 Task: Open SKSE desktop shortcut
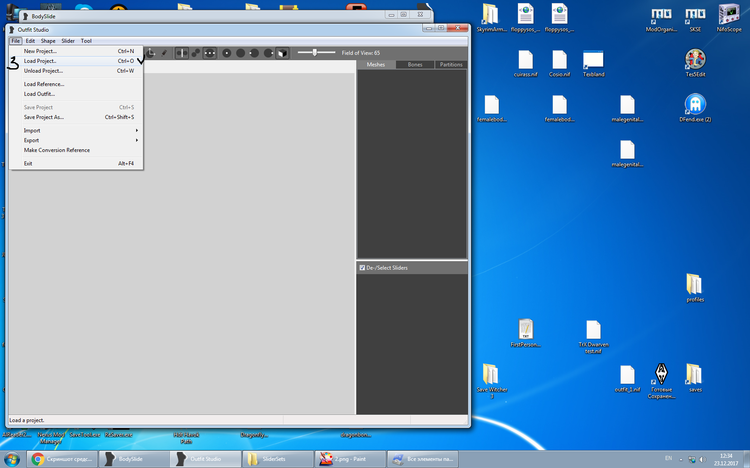(695, 18)
